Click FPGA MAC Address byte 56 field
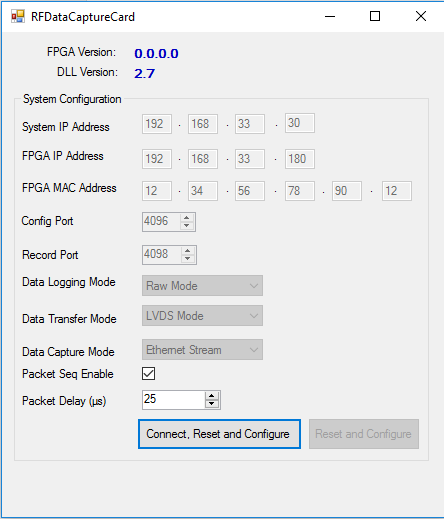Screen dimensions: 444x519 pyautogui.click(x=250, y=191)
